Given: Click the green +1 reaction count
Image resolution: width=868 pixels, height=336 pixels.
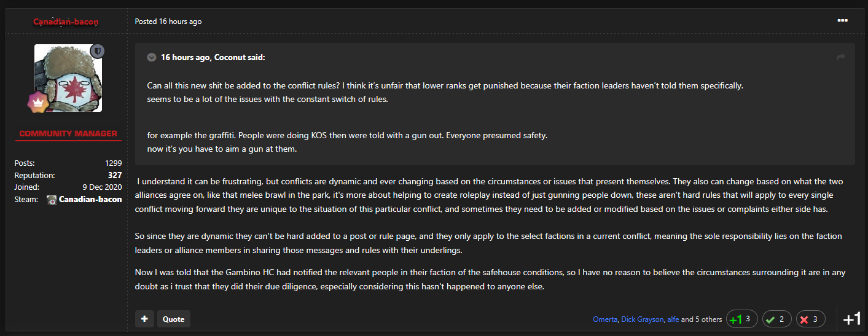Looking at the screenshot, I should tap(741, 319).
